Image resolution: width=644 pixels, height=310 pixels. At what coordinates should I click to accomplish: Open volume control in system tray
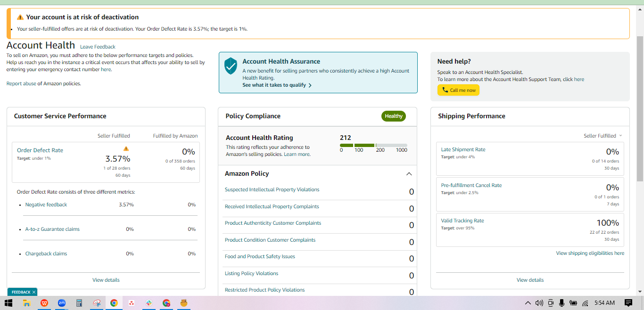click(x=539, y=303)
